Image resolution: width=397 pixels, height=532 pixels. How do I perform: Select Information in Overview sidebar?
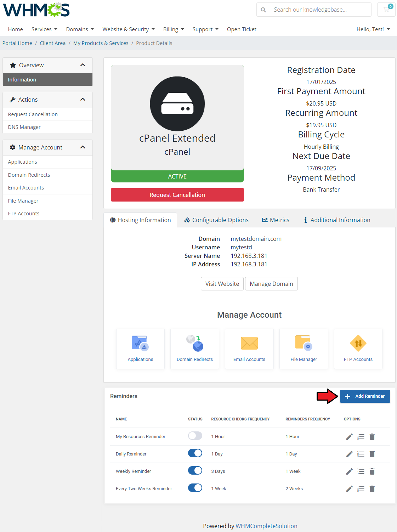[47, 80]
